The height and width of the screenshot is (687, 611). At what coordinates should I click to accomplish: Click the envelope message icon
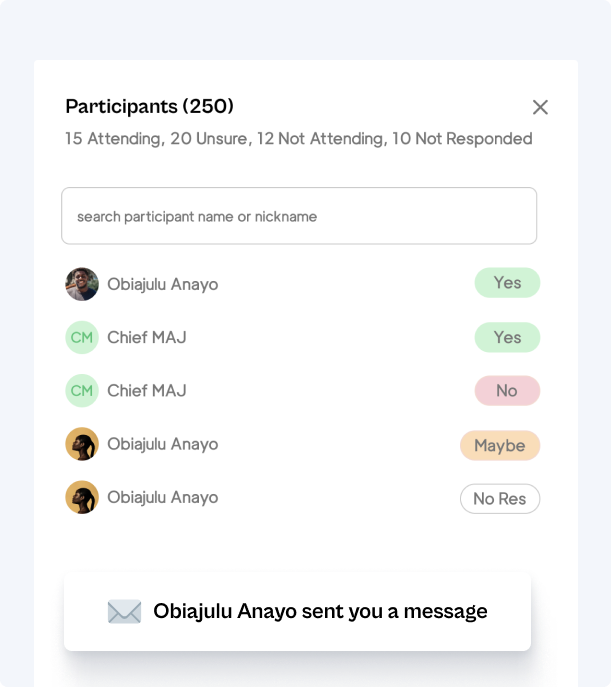pyautogui.click(x=124, y=611)
